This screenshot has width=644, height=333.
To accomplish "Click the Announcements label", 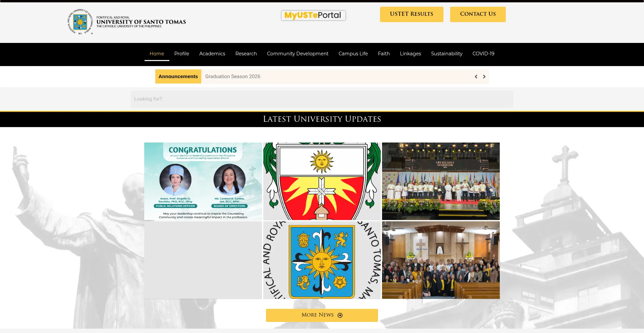I will pyautogui.click(x=178, y=76).
